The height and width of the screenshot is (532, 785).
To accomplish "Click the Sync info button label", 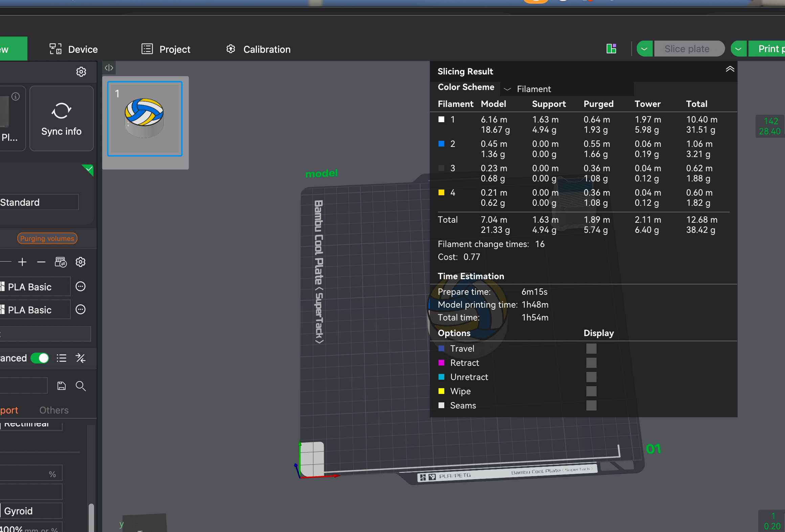I will coord(61,131).
